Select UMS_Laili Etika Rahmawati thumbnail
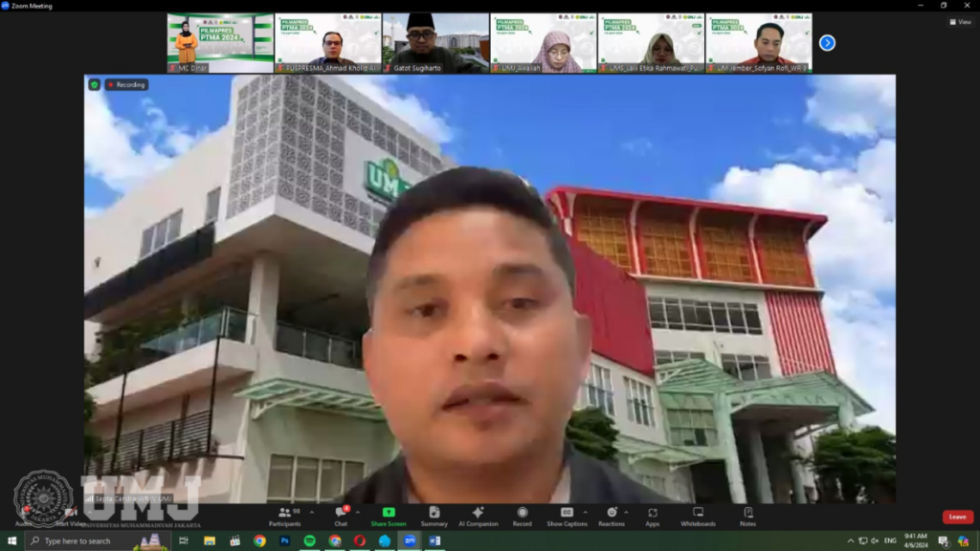The image size is (980, 551). [651, 43]
